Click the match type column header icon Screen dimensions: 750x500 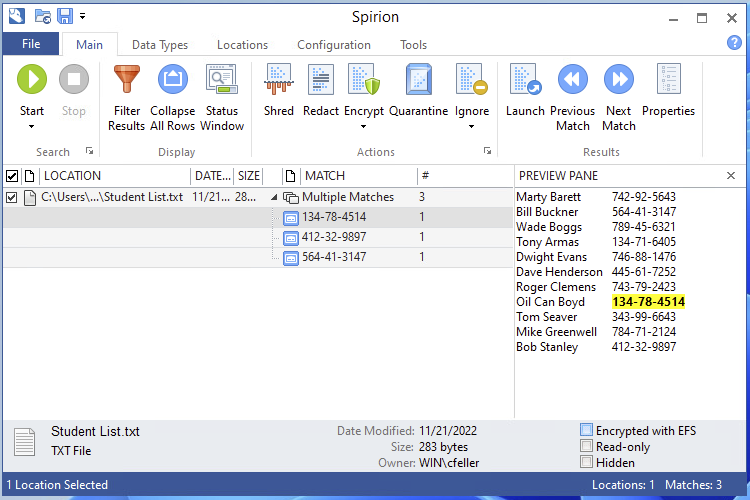[x=290, y=176]
